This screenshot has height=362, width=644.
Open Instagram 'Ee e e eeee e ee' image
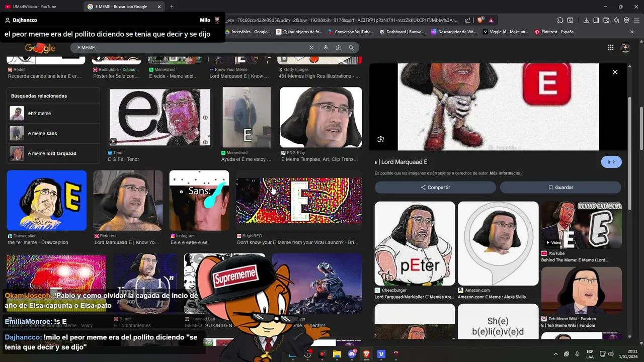199,200
